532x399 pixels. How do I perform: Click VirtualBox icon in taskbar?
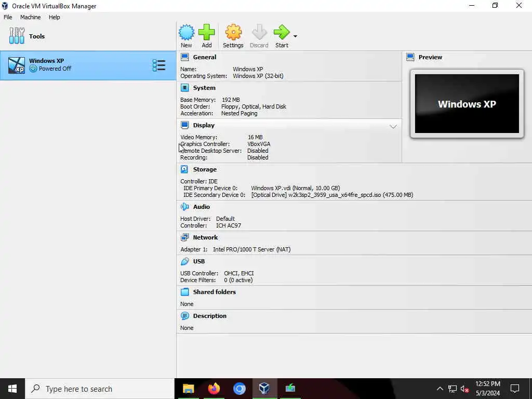click(264, 389)
